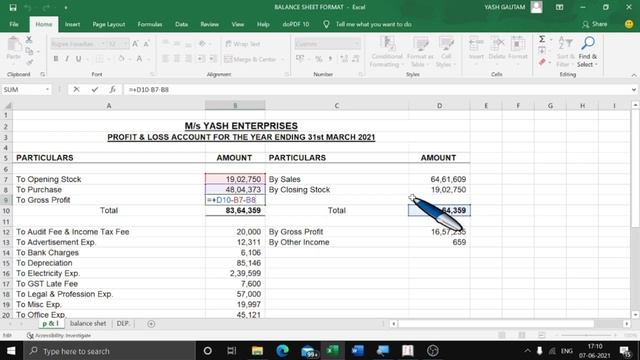This screenshot has height=360, width=640.
Task: Click the Percent Style icon
Action: click(x=319, y=59)
